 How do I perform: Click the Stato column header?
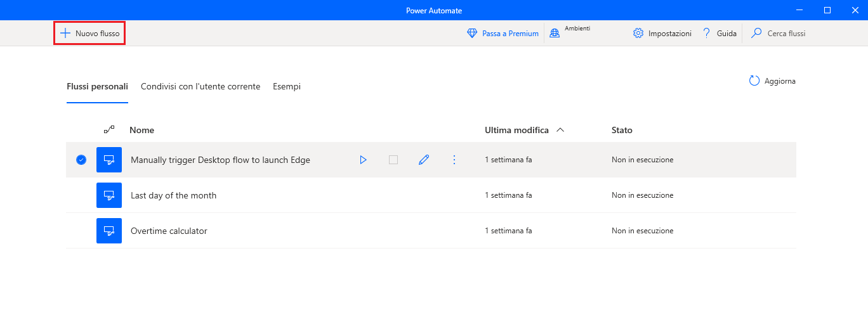click(x=622, y=130)
